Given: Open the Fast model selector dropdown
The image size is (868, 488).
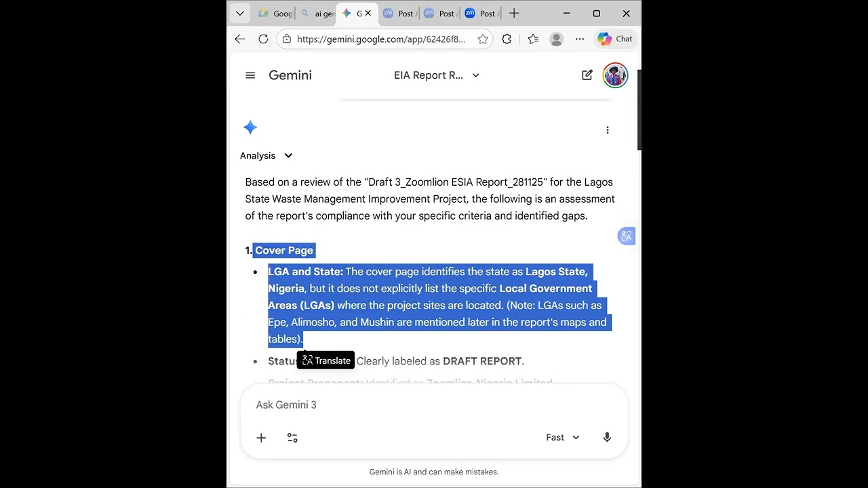Looking at the screenshot, I should [563, 438].
